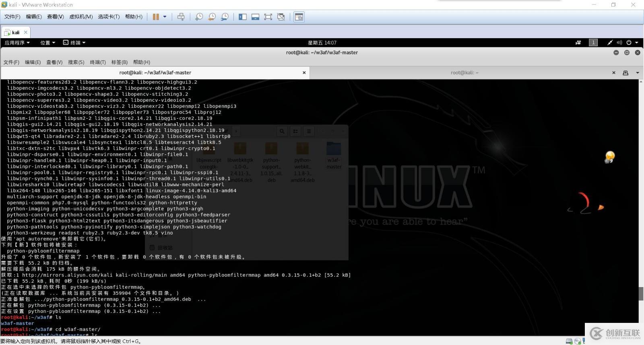
Task: Open VMware 帮助(H) menu
Action: tap(134, 17)
